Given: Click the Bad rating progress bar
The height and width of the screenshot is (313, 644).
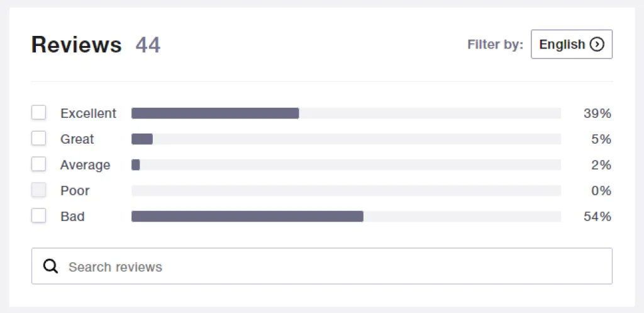Looking at the screenshot, I should [x=345, y=217].
